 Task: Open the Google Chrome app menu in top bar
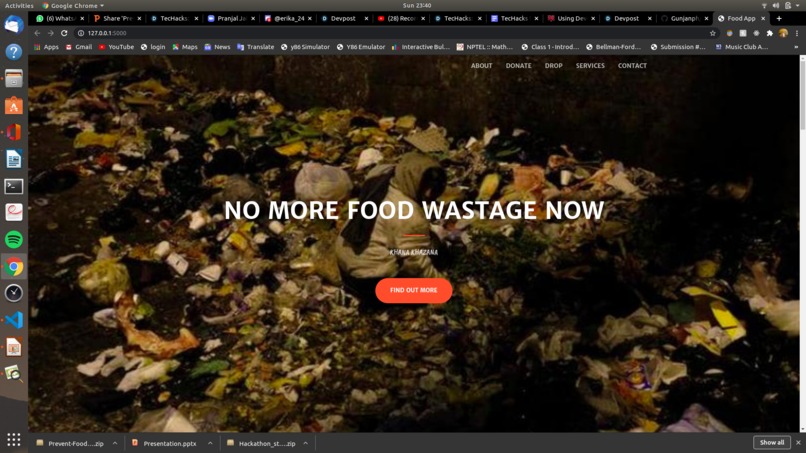73,6
